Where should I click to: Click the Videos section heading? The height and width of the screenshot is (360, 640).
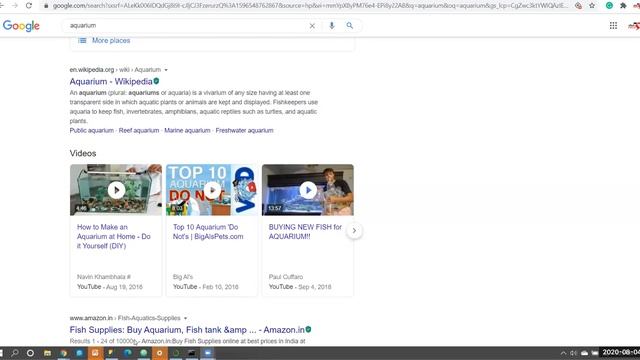click(x=83, y=153)
